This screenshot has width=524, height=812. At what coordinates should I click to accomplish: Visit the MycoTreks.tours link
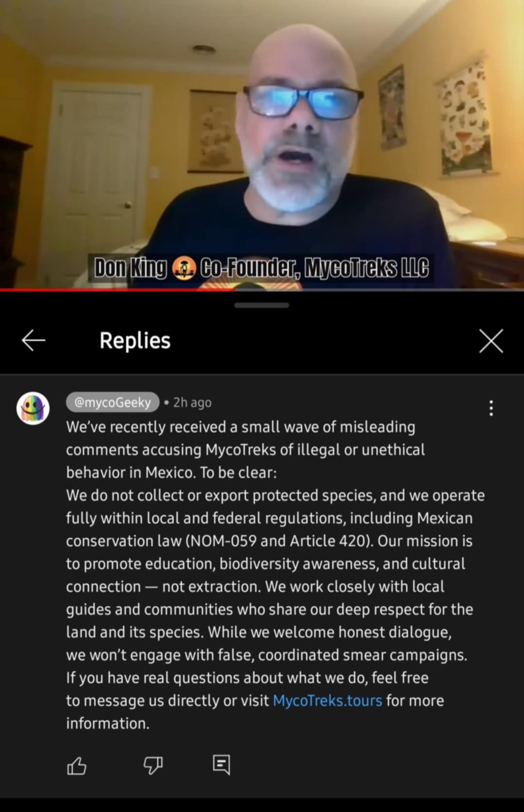coord(327,700)
